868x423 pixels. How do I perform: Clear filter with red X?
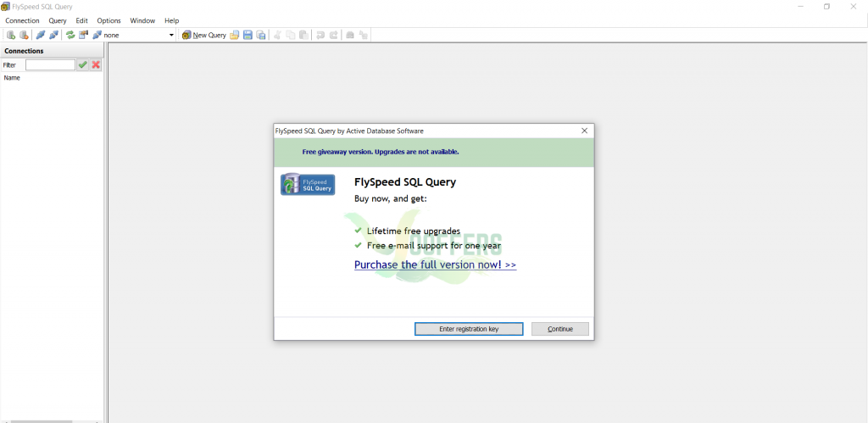(96, 64)
